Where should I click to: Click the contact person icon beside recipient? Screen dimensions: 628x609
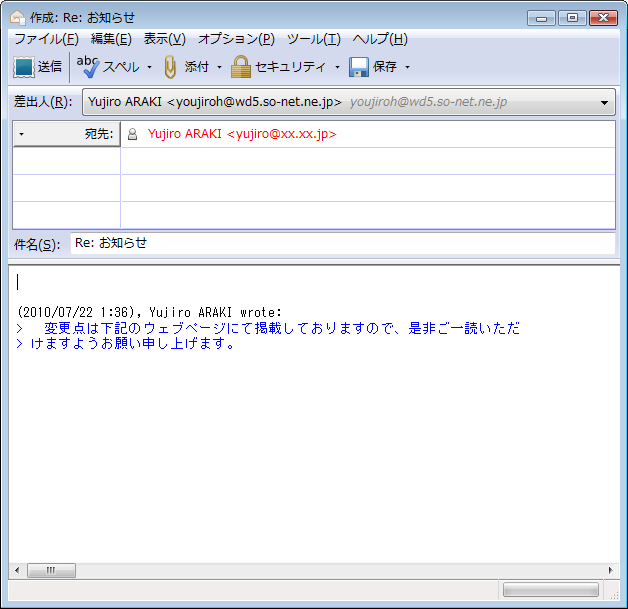pos(132,134)
